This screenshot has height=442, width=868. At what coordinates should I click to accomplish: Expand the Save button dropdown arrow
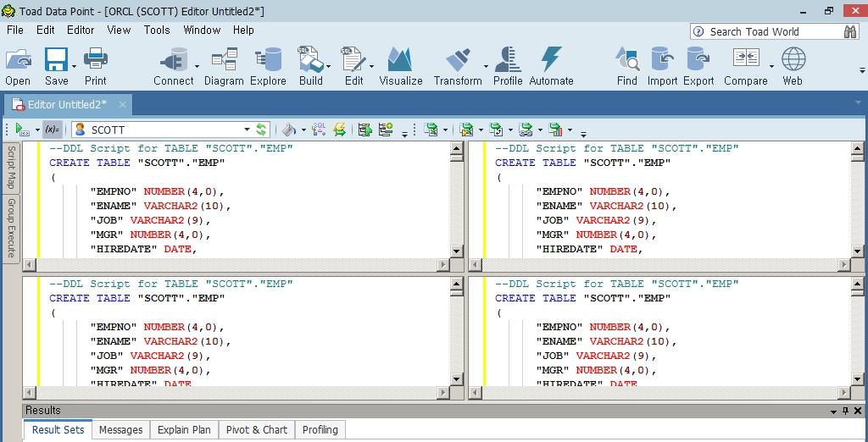75,66
